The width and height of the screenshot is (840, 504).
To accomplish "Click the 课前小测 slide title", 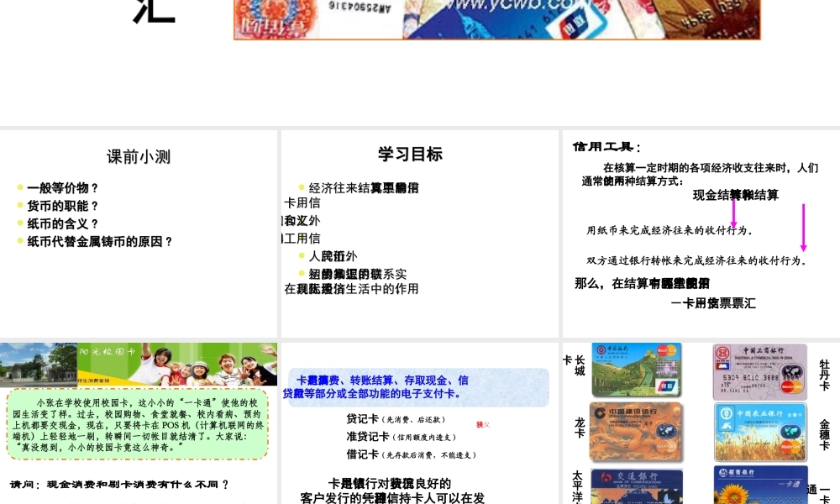I will click(139, 157).
